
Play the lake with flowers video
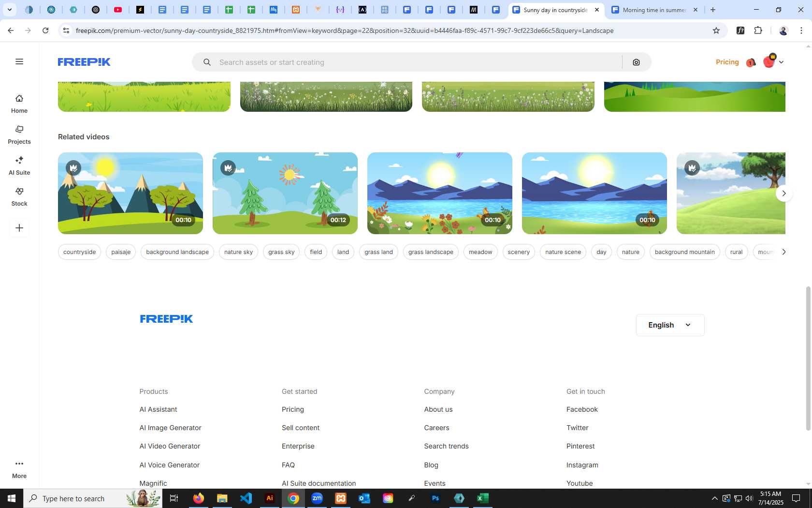440,193
